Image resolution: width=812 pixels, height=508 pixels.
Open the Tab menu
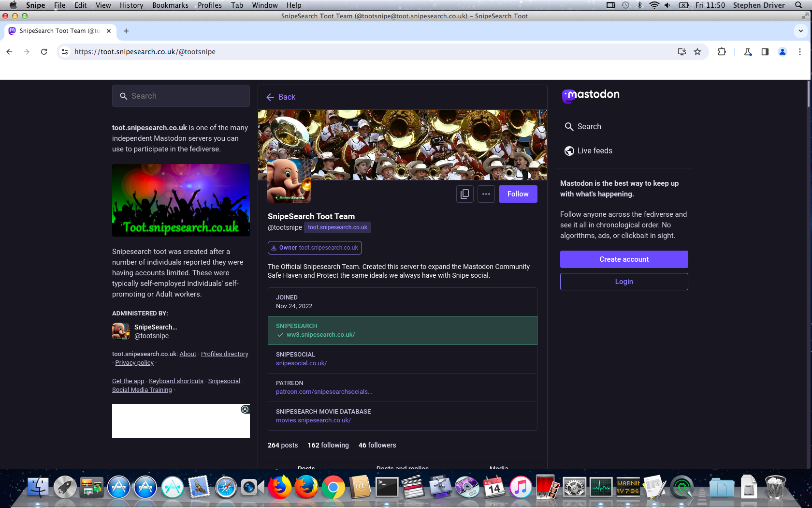(237, 5)
